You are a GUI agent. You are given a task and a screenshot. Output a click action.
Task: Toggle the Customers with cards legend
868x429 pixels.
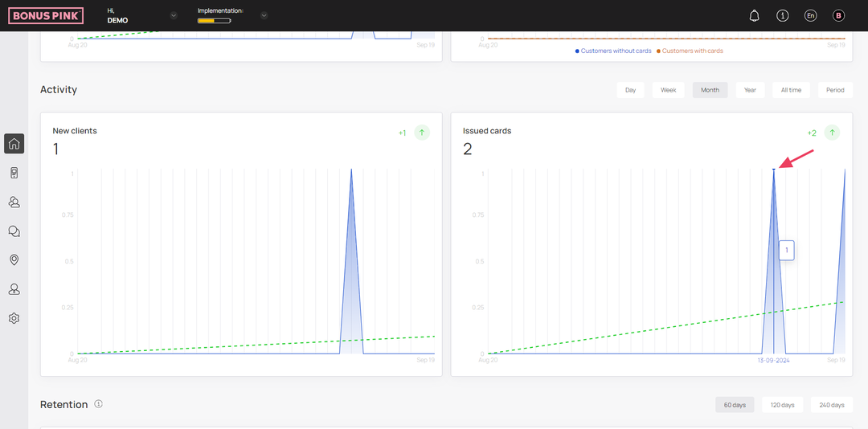690,51
